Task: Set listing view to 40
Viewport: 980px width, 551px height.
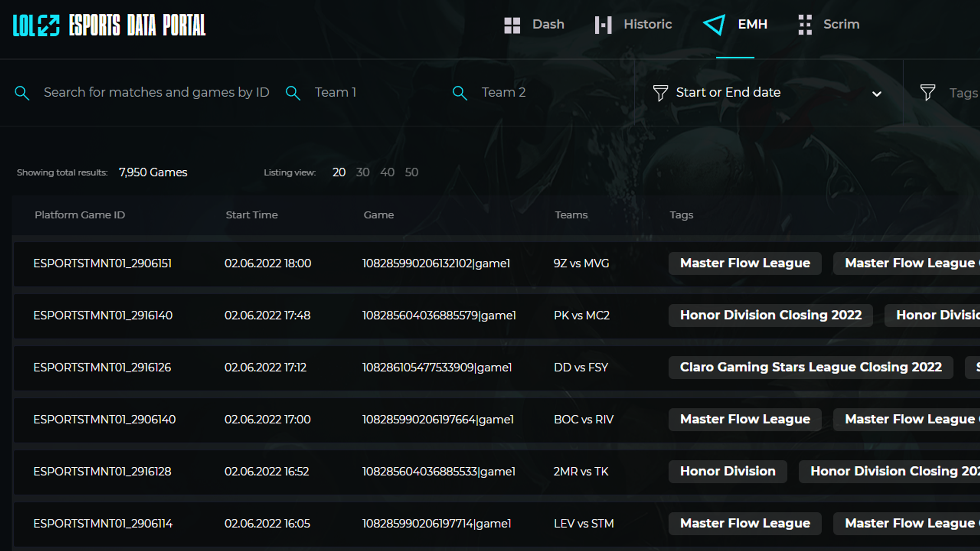Action: click(x=387, y=172)
